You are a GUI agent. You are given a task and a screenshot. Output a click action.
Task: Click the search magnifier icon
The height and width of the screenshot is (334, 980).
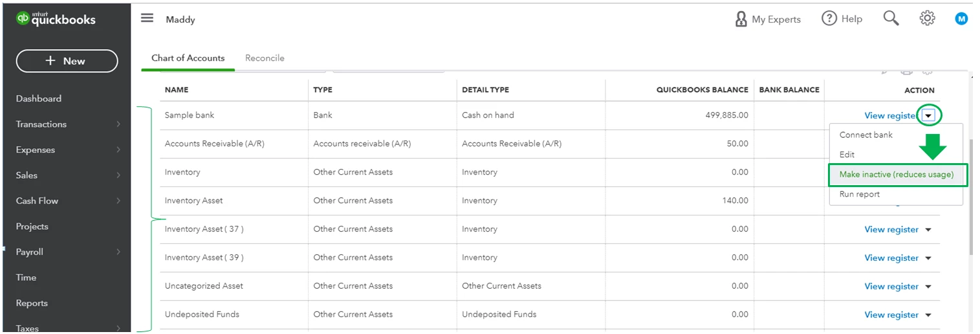pos(891,19)
